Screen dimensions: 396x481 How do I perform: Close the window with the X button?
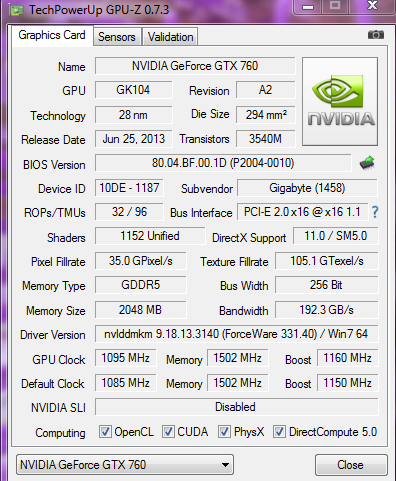click(372, 6)
